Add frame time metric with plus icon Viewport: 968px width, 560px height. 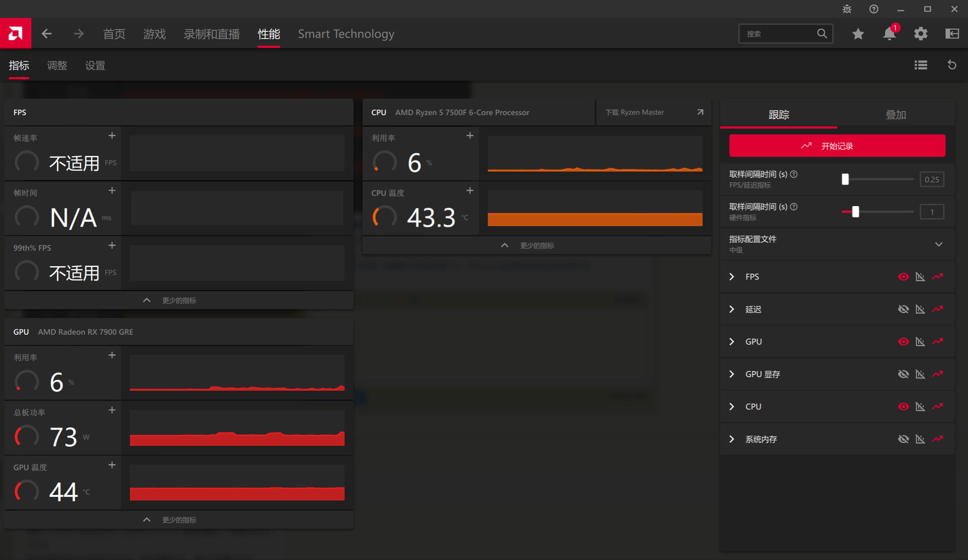pyautogui.click(x=112, y=191)
